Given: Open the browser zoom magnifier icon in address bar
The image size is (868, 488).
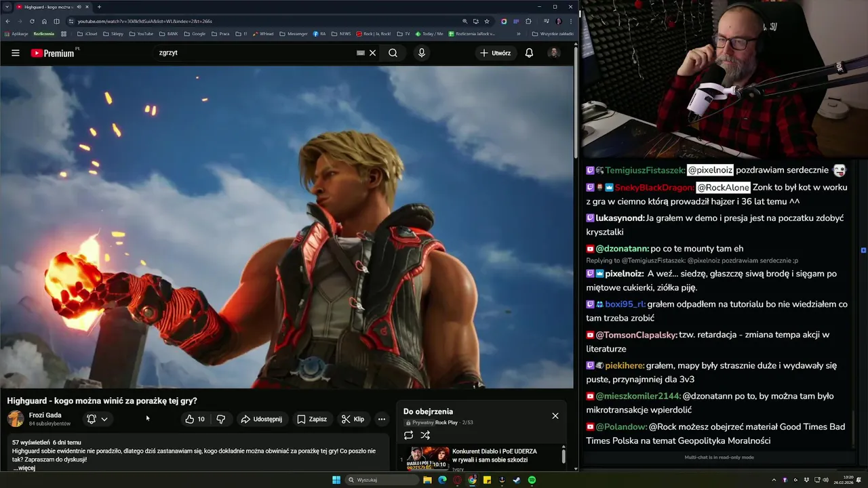Looking at the screenshot, I should point(465,21).
